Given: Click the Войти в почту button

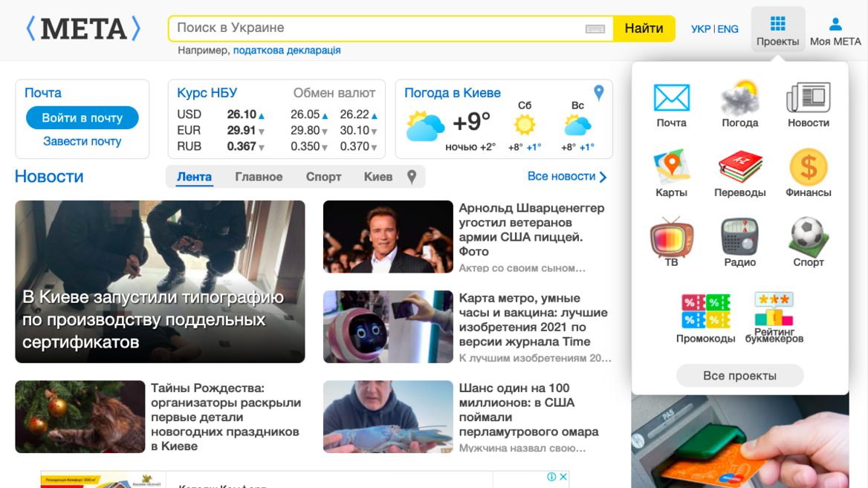Looking at the screenshot, I should click(x=82, y=118).
